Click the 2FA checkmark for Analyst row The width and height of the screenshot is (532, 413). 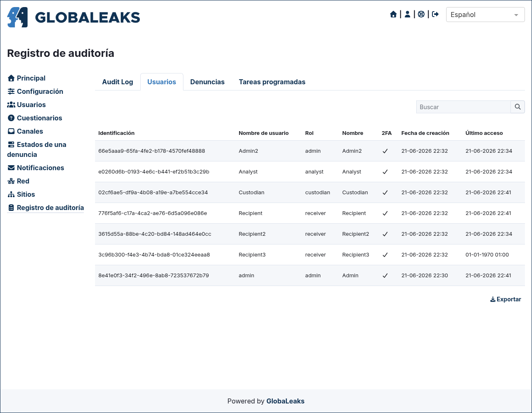385,172
